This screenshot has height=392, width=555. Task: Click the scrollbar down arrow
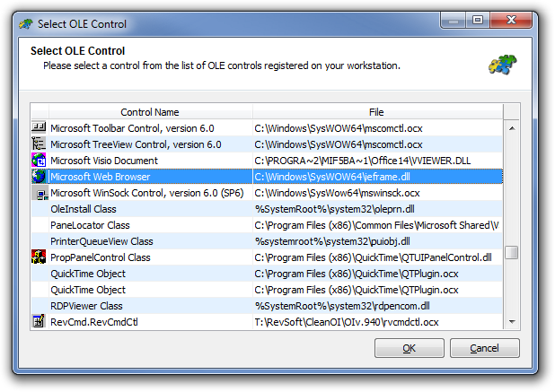pos(512,321)
